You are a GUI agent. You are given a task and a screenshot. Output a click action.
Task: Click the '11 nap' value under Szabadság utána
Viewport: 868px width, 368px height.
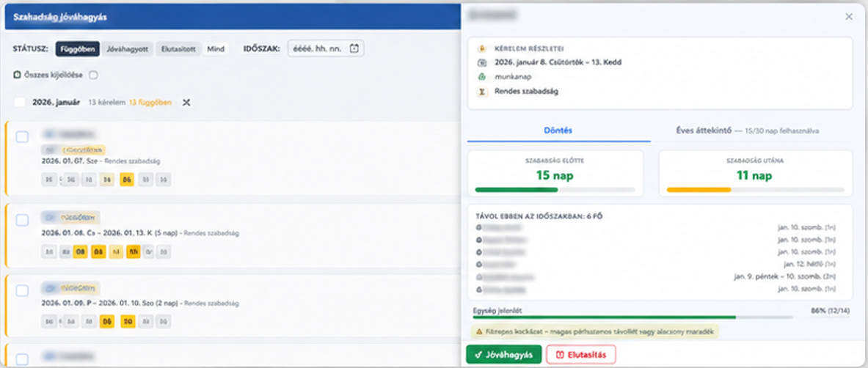click(x=756, y=176)
